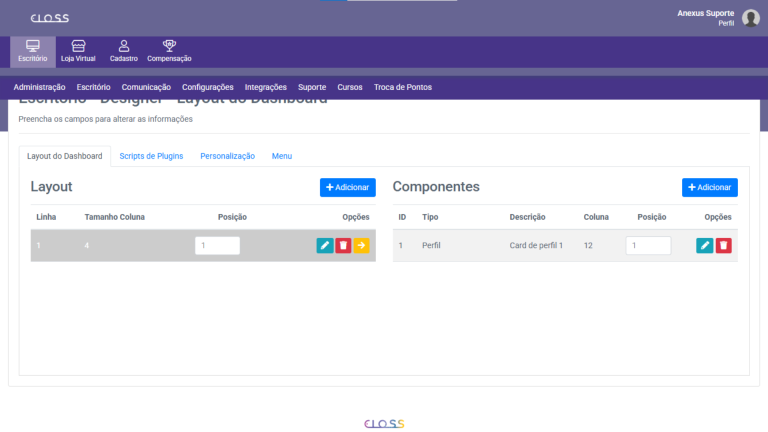This screenshot has height=432, width=768.
Task: Open the Menu tab
Action: (x=282, y=156)
